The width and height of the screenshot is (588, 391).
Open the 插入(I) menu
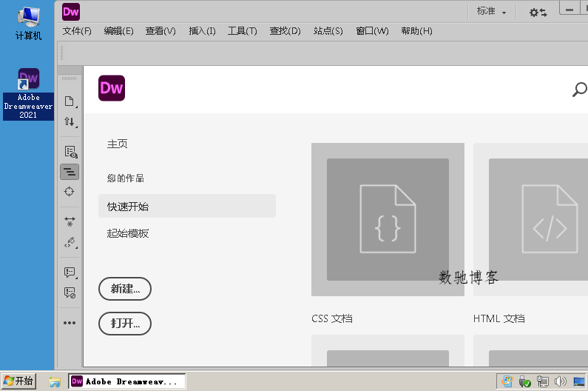click(x=202, y=31)
